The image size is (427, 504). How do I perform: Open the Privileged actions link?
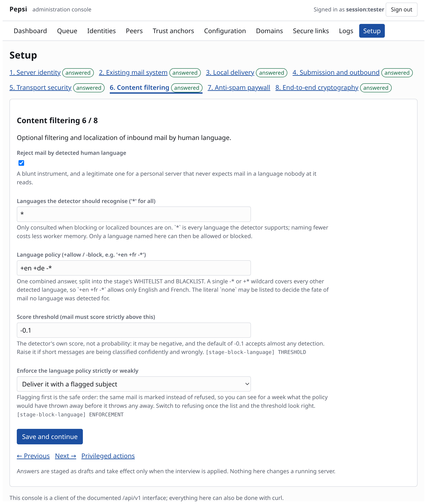click(108, 456)
